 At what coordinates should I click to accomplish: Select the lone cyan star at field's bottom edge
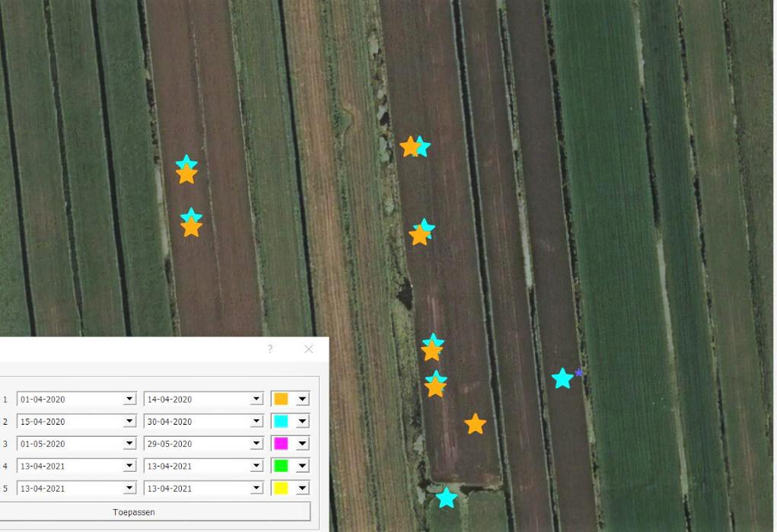tap(447, 498)
